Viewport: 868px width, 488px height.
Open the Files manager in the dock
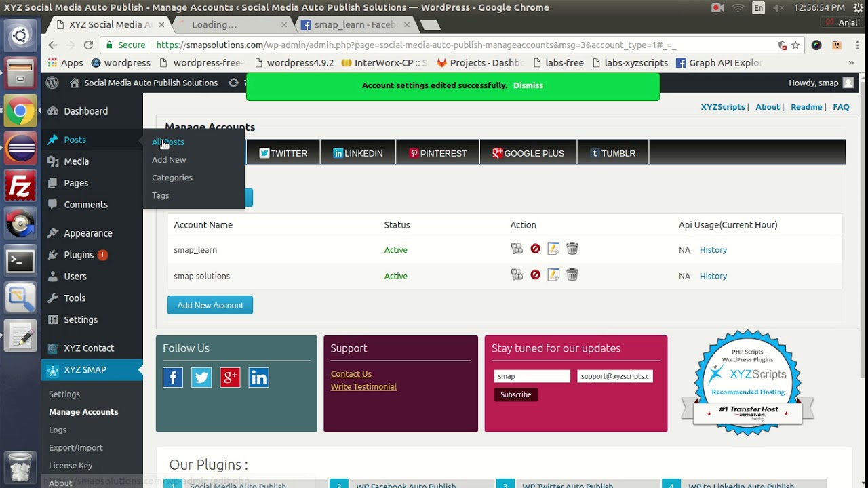coord(20,74)
